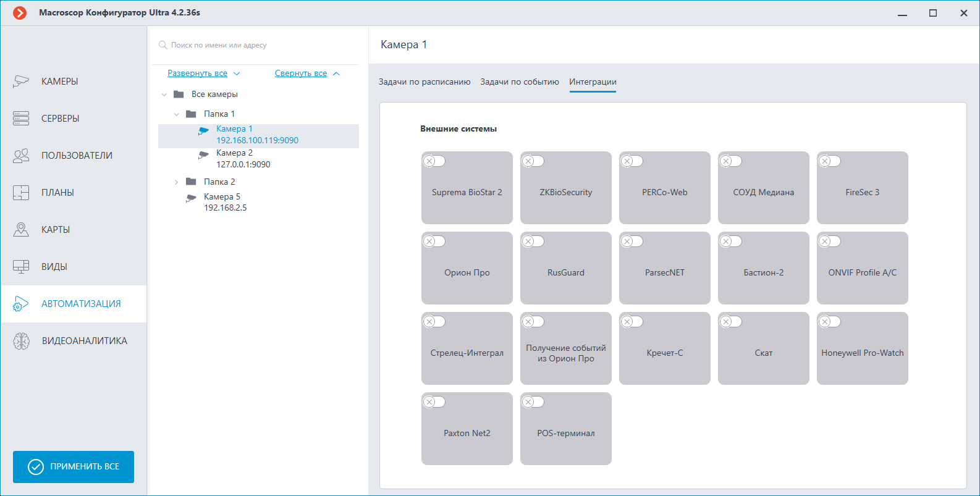The height and width of the screenshot is (496, 980).
Task: Enable the ParsecNET switch
Action: 632,241
